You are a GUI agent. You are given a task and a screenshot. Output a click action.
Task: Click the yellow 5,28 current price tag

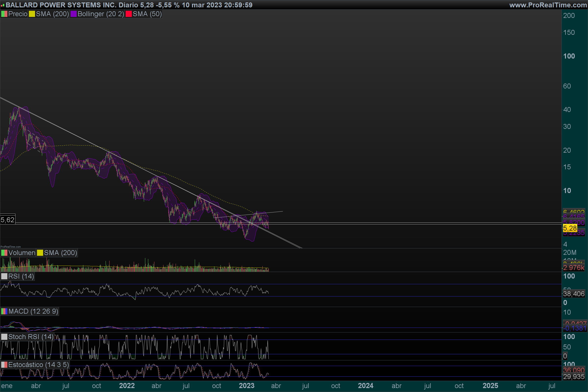pos(570,228)
